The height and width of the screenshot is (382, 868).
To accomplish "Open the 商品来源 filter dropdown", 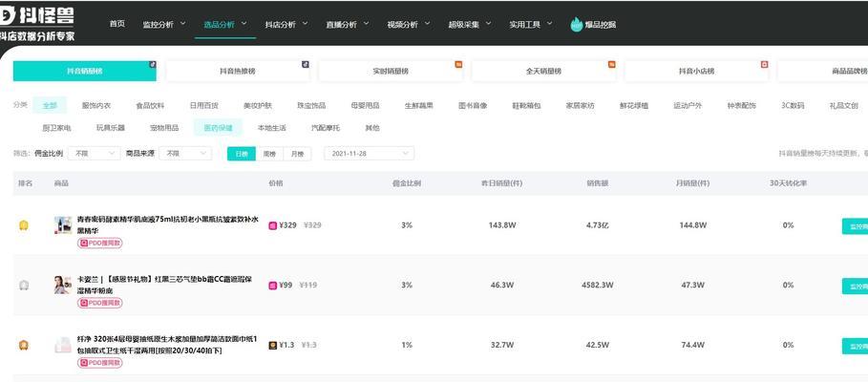I will (x=185, y=154).
